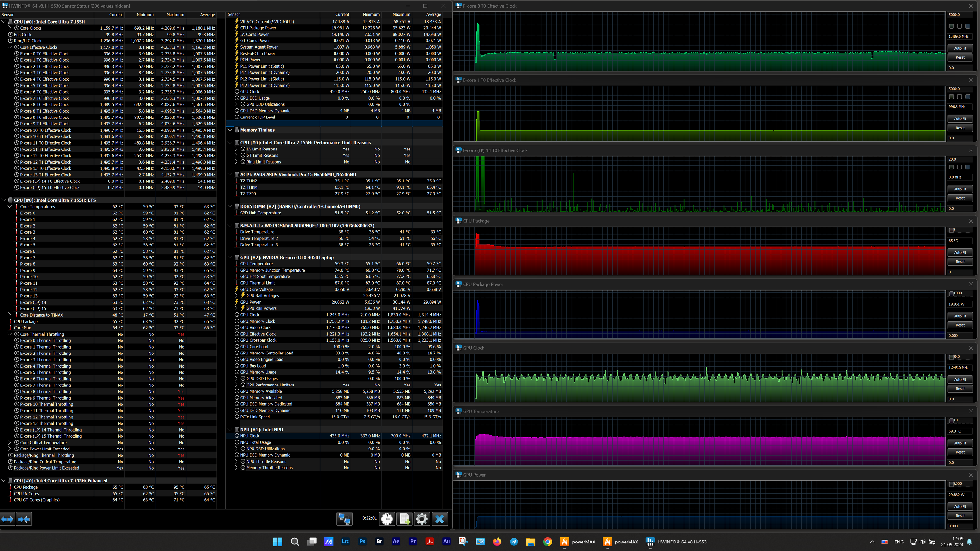Close sensors with the blue X icon
The width and height of the screenshot is (980, 551).
(439, 519)
